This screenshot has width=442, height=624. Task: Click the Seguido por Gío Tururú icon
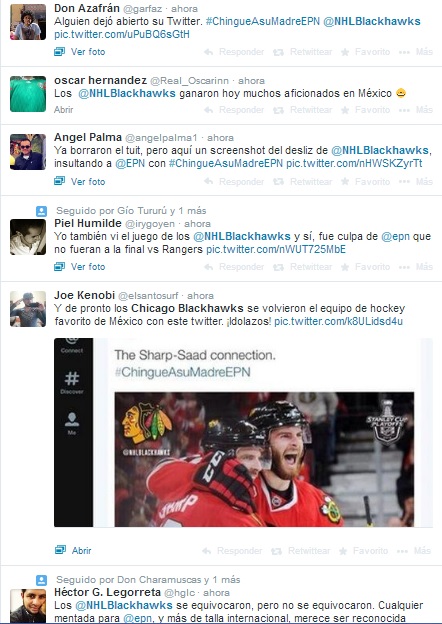pyautogui.click(x=41, y=211)
